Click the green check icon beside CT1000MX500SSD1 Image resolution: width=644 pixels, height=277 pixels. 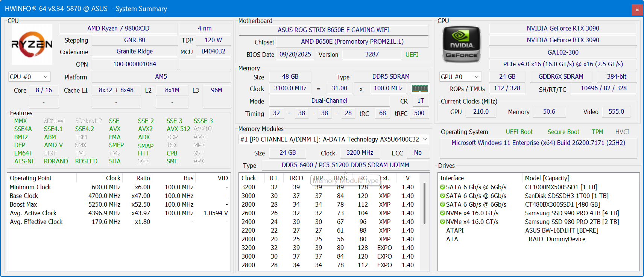pyautogui.click(x=442, y=187)
